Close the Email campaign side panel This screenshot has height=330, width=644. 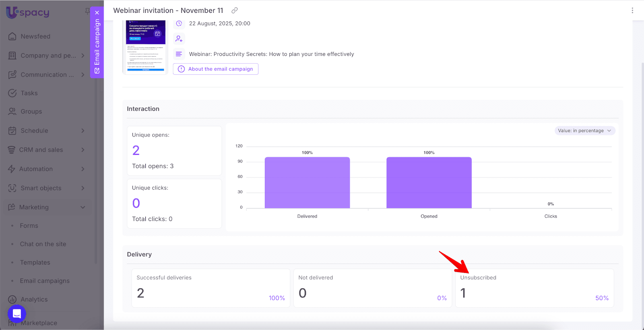pyautogui.click(x=97, y=12)
